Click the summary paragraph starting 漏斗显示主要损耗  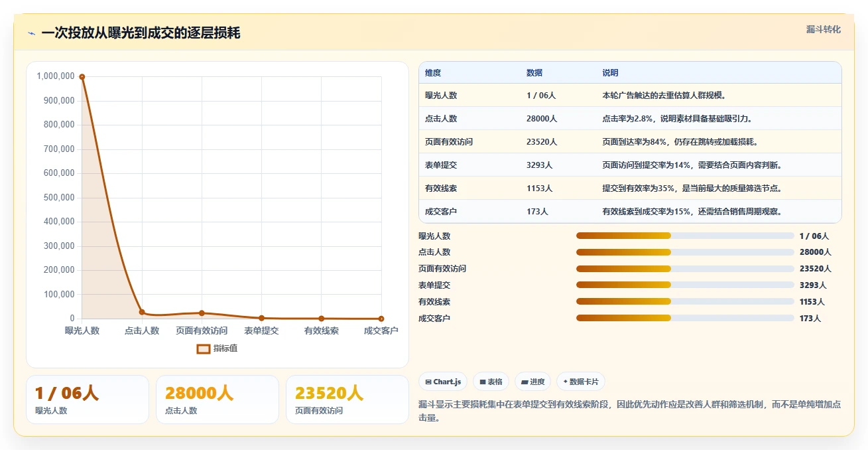click(x=630, y=411)
